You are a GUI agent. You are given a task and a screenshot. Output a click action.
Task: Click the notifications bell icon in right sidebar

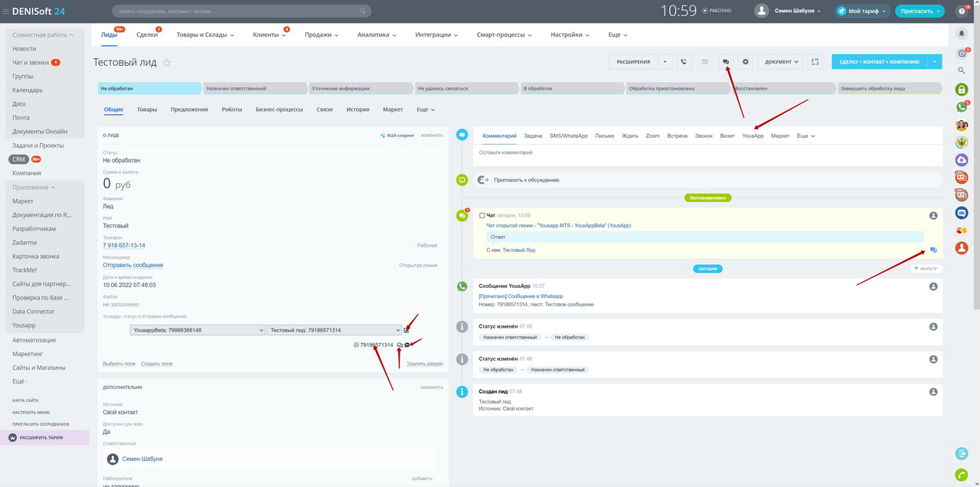pos(962,34)
